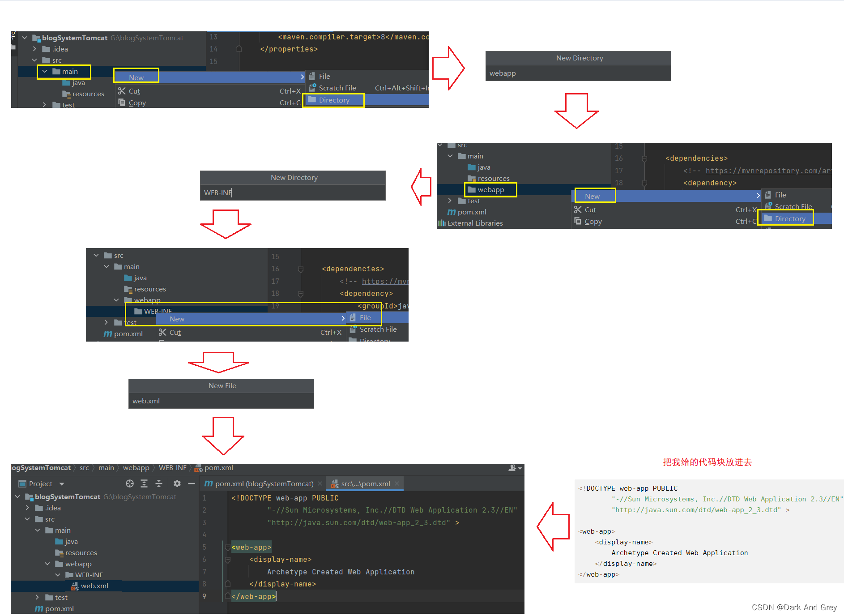844x616 pixels.
Task: Open the user account icon menu
Action: [x=515, y=468]
